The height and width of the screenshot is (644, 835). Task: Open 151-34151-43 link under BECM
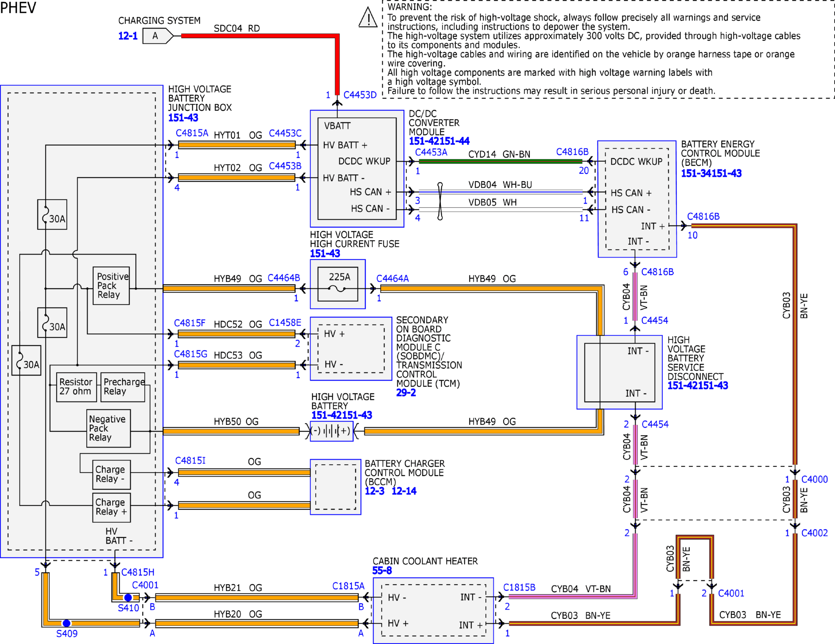point(711,173)
